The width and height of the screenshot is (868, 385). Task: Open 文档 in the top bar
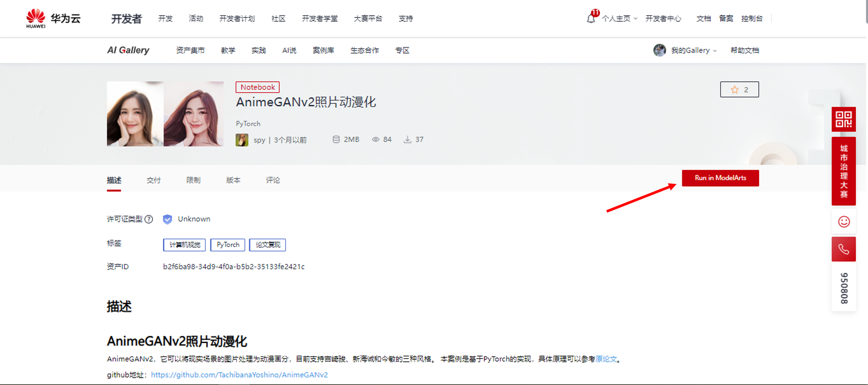(x=704, y=19)
